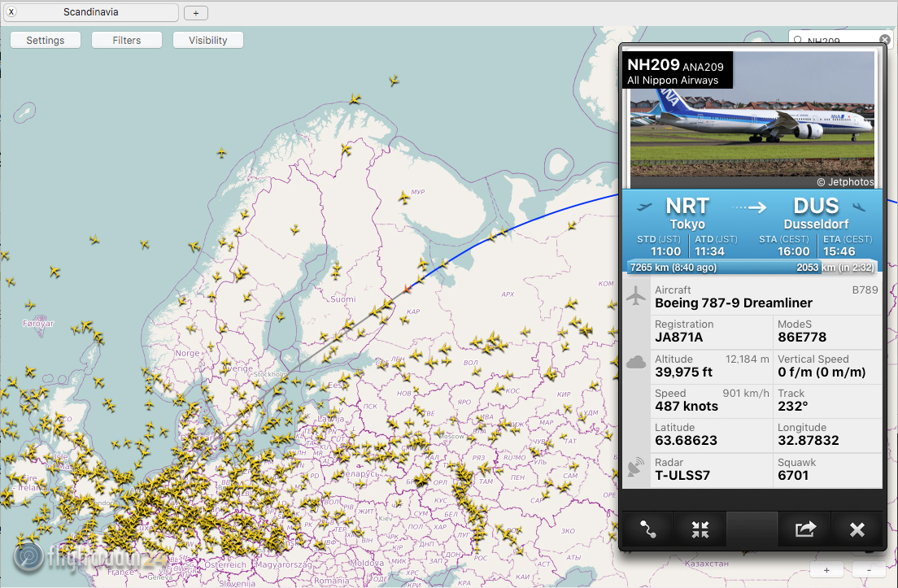Click radar source T-ULSS7
The image size is (898, 588).
pos(682,475)
